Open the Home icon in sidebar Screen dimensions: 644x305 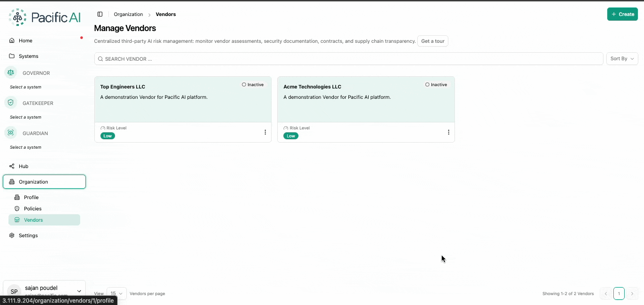pos(12,40)
